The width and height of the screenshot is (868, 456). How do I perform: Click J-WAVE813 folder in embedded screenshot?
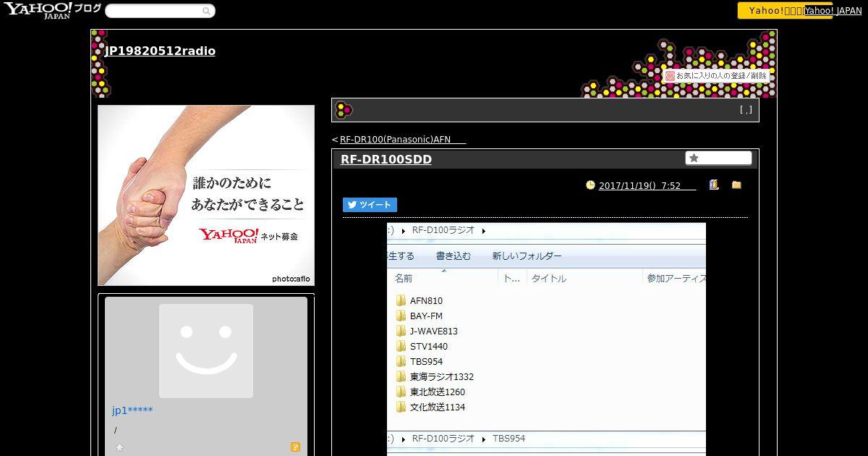click(427, 332)
